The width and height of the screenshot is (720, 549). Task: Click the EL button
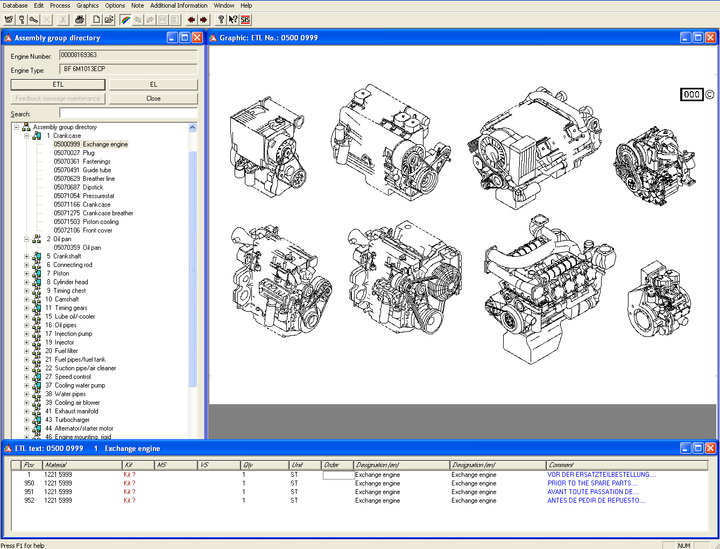pos(153,84)
